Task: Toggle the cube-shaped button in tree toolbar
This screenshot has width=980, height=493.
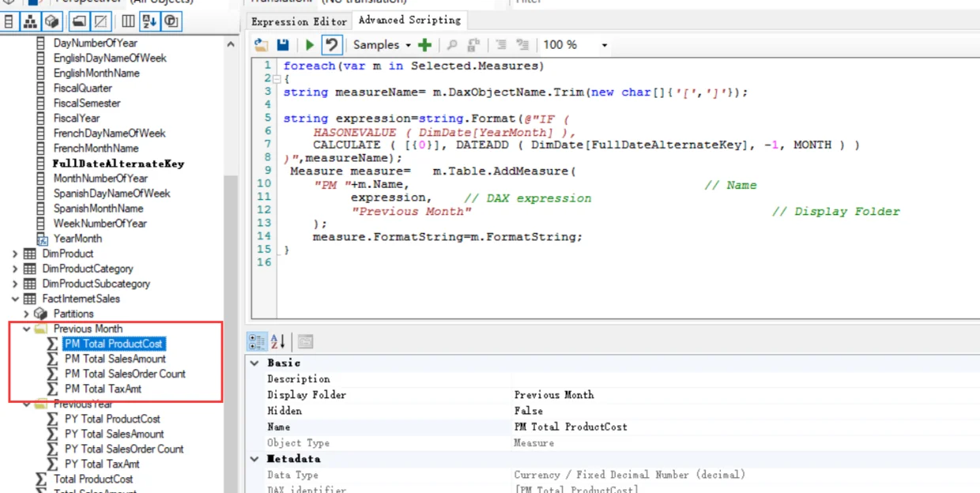Action: (x=51, y=21)
